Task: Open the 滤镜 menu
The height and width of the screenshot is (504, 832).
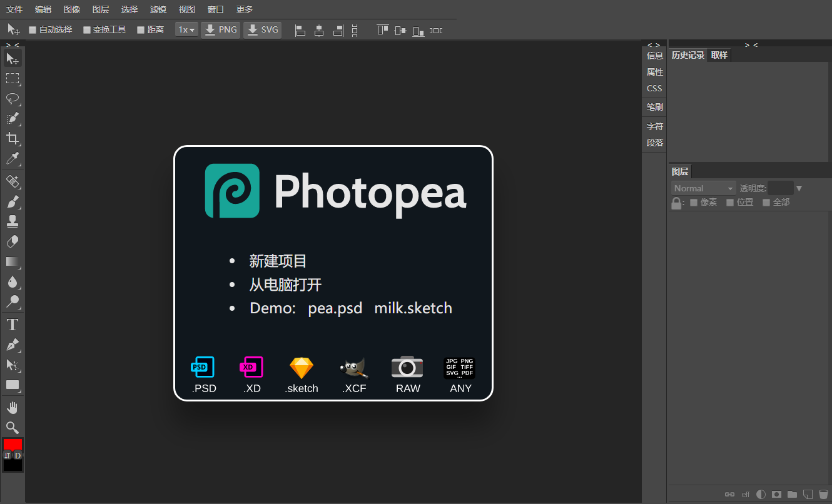Action: coord(158,9)
